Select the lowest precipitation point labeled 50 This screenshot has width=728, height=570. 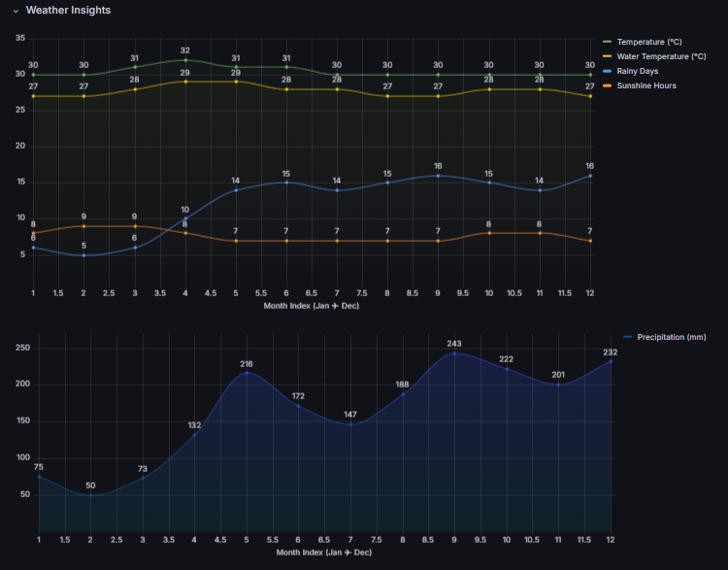pyautogui.click(x=90, y=494)
